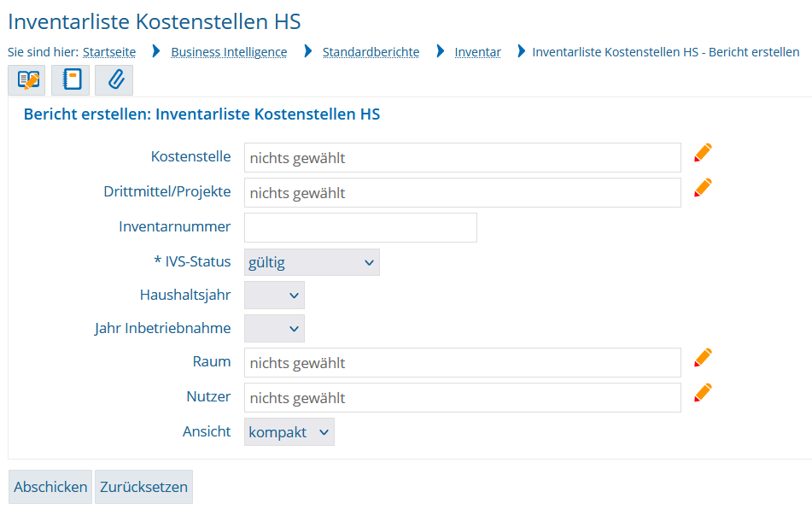The width and height of the screenshot is (812, 527).
Task: Click the Zurücksetzen button
Action: click(143, 487)
